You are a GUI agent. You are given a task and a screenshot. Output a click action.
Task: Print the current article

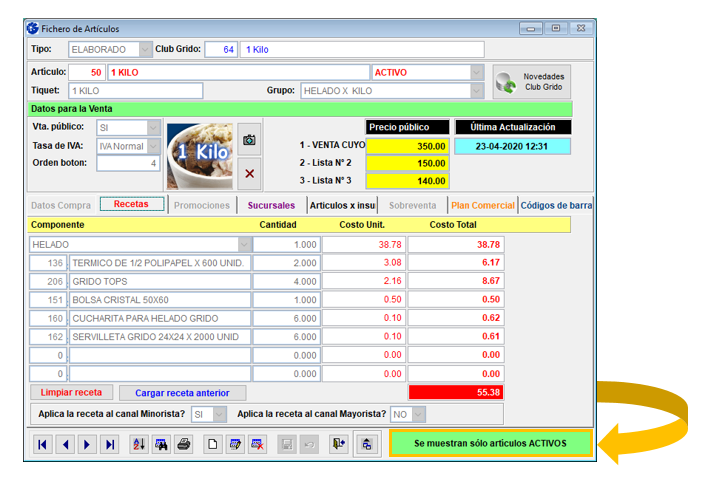[x=183, y=444]
